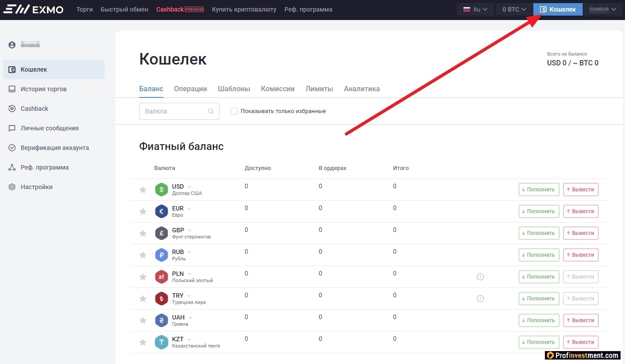Click the GBP currency icon
The width and height of the screenshot is (625, 364).
[x=161, y=233]
